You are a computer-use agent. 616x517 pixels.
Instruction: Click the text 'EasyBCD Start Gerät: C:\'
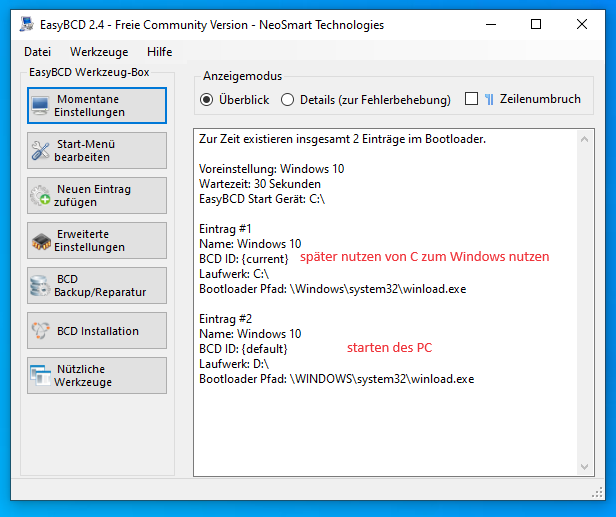[x=262, y=199]
